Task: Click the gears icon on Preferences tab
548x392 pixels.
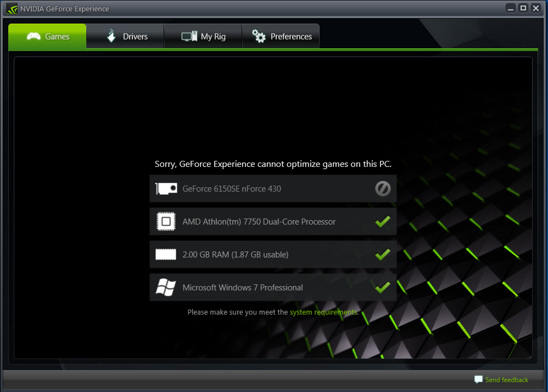Action: (x=259, y=36)
